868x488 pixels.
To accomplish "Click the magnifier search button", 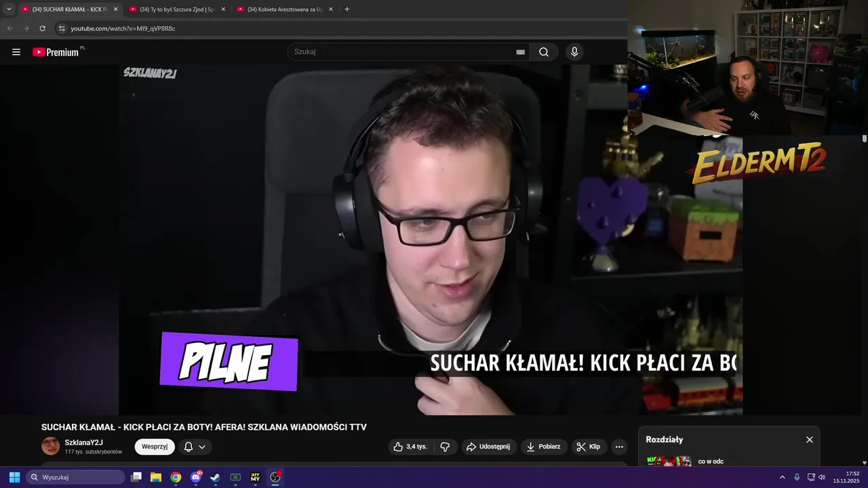I will pyautogui.click(x=544, y=52).
